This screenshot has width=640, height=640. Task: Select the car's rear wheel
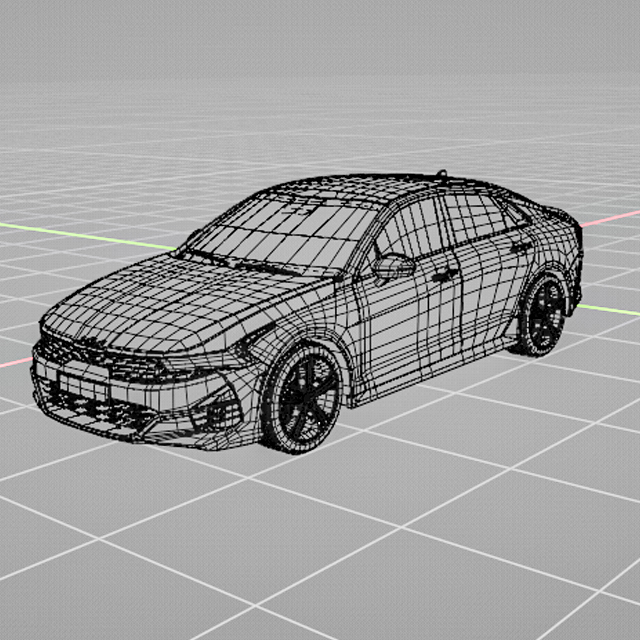(543, 316)
